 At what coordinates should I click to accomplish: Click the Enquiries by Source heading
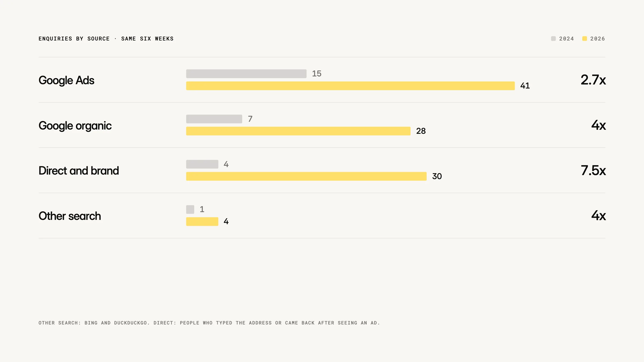tap(106, 39)
